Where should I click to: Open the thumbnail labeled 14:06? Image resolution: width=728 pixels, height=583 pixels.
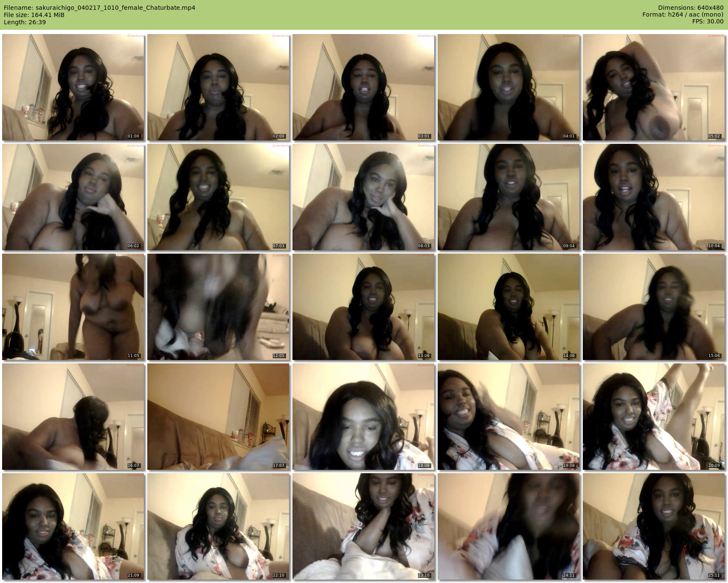[509, 307]
